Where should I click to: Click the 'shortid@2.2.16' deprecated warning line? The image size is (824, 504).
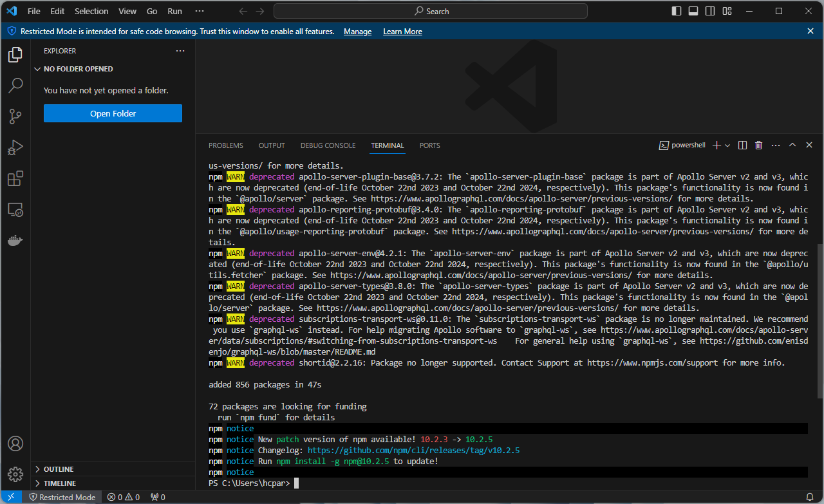[497, 363]
